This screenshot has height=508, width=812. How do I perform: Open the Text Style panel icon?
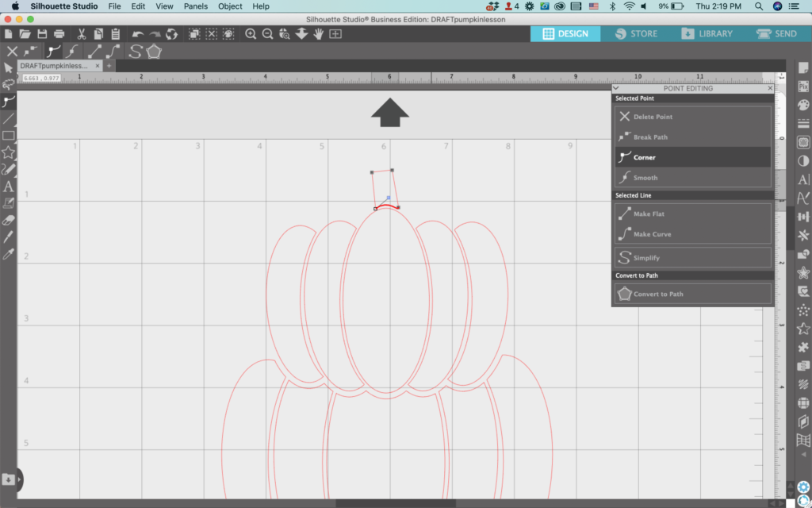803,179
